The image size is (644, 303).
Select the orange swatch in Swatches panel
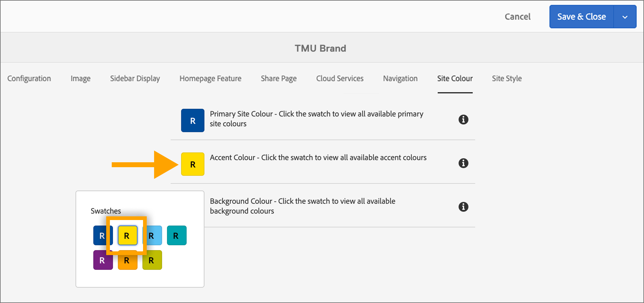coord(127,260)
